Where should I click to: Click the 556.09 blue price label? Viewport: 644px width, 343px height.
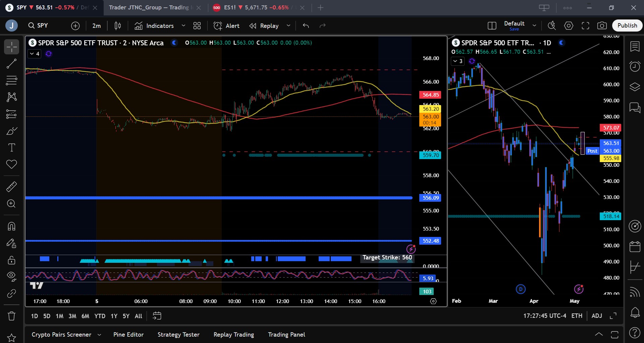[x=430, y=198]
